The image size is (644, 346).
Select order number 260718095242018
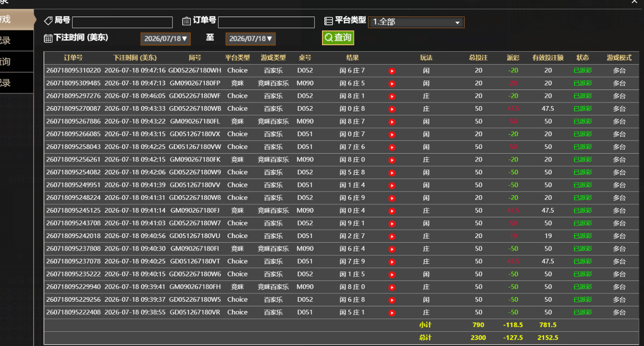[73, 236]
